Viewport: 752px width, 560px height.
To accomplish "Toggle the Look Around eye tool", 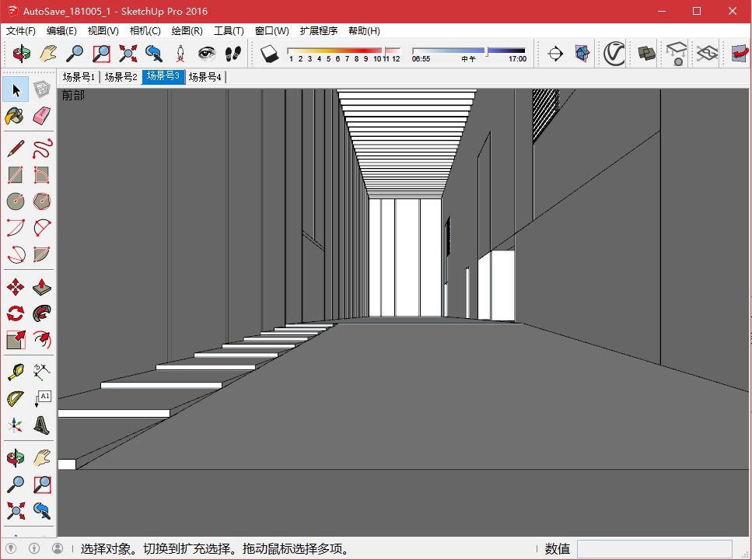I will (207, 53).
